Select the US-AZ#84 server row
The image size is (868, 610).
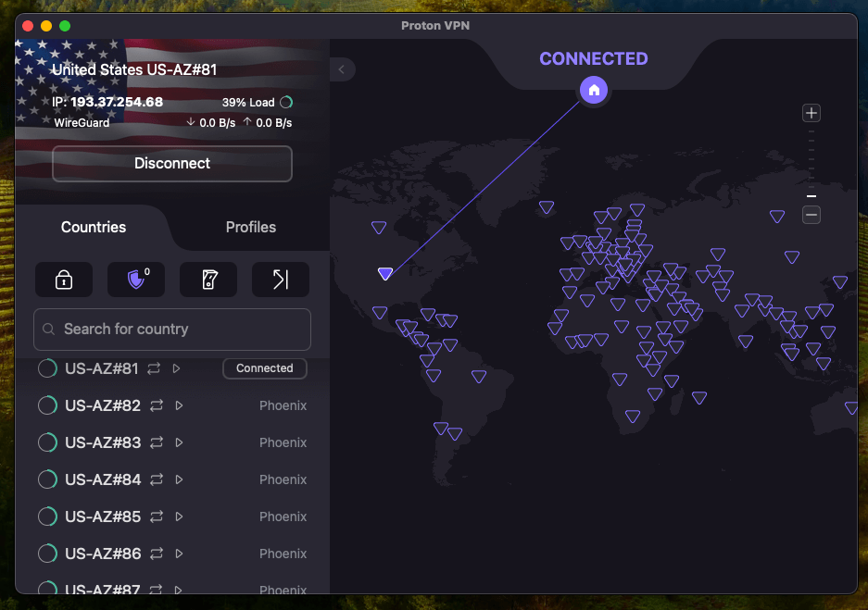coord(172,479)
